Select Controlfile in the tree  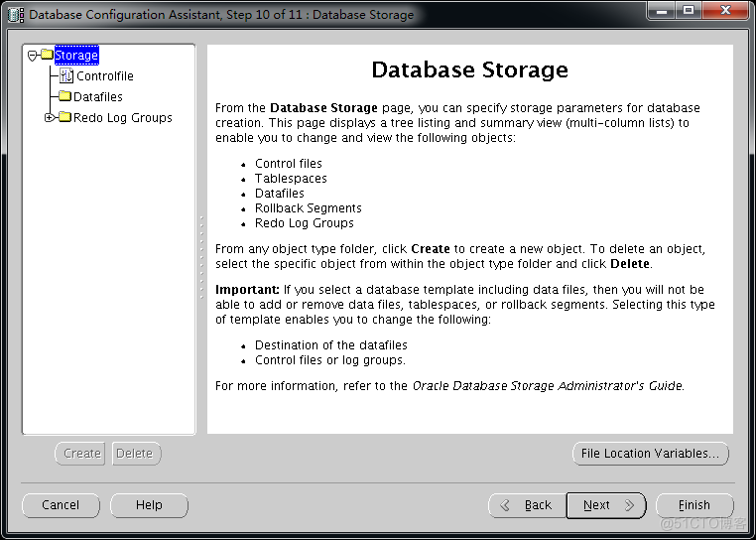104,75
